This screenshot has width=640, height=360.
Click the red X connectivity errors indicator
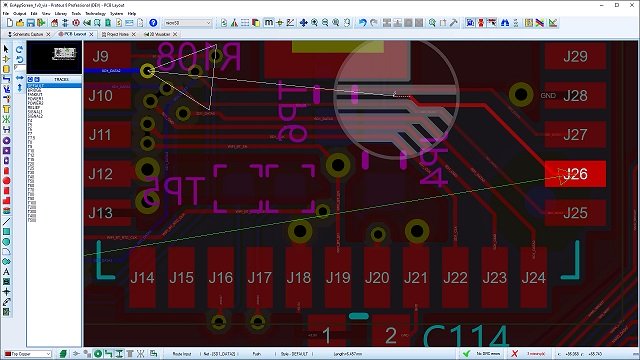point(515,354)
